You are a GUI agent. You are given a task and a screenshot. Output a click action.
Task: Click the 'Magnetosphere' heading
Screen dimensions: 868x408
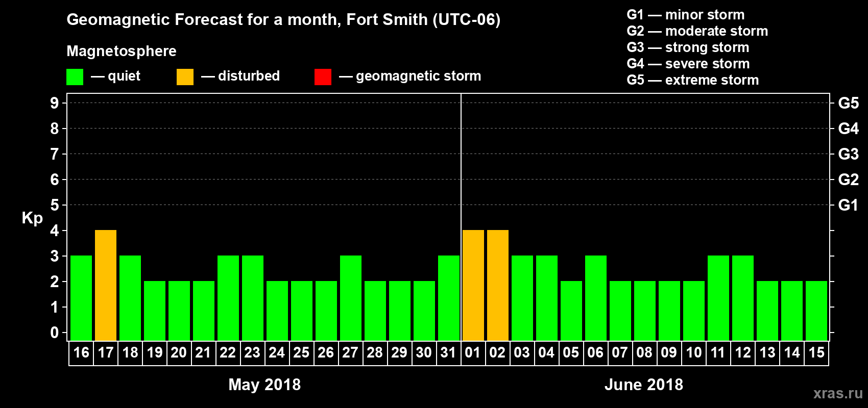(122, 51)
